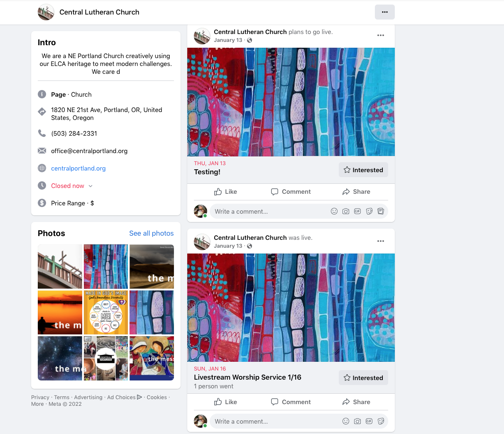This screenshot has width=504, height=434.
Task: Click the public globe icon on Testing! post
Action: click(x=250, y=40)
